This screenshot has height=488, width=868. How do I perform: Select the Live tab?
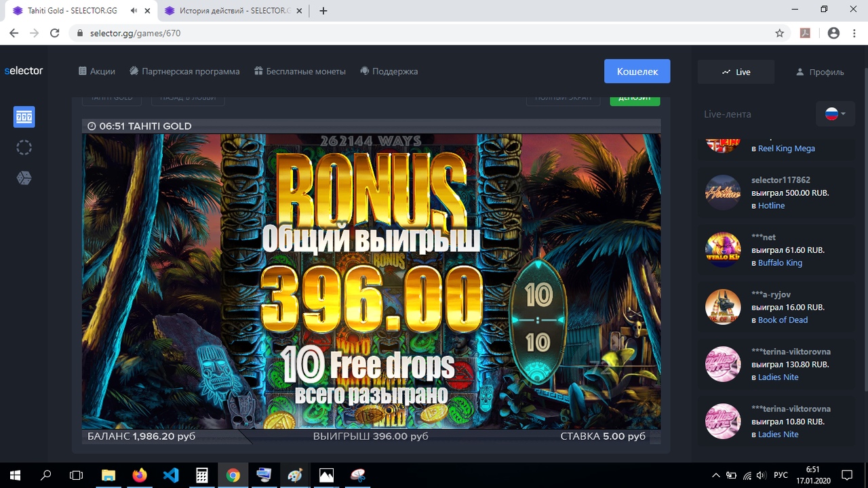736,72
